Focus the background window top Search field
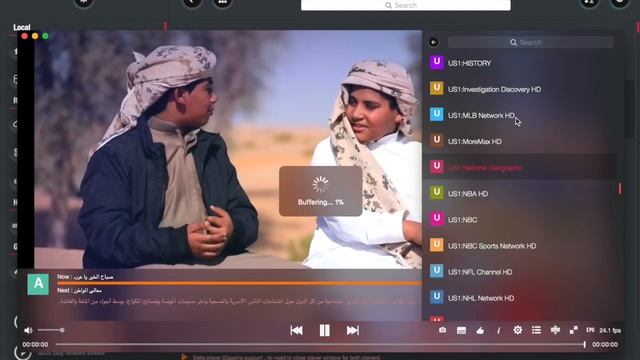This screenshot has height=360, width=640. point(405,5)
